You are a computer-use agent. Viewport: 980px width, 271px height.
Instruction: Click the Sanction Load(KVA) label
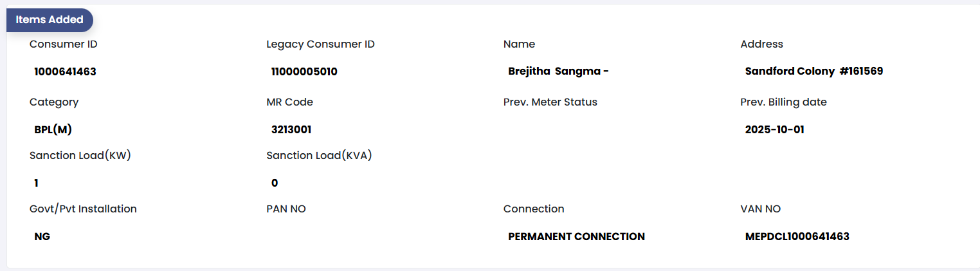click(319, 155)
